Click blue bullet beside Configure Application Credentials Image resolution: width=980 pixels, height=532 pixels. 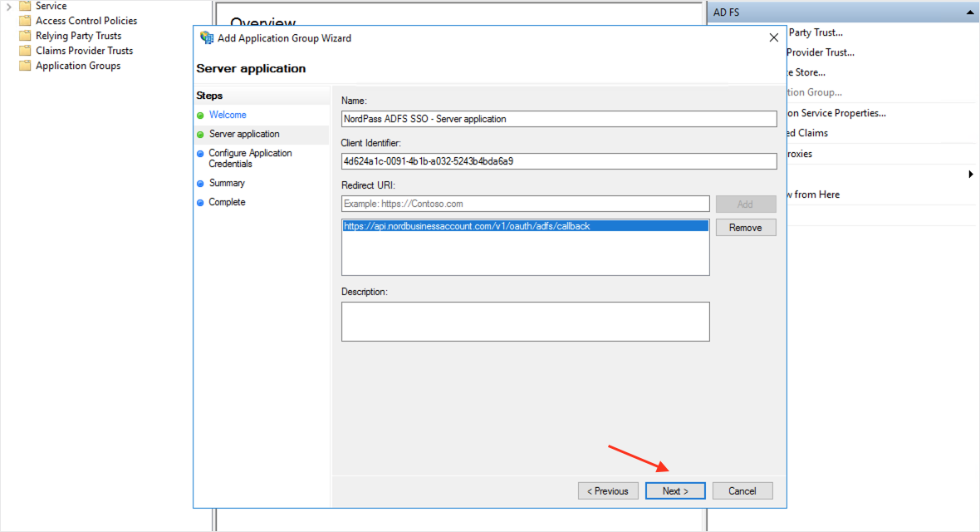201,154
